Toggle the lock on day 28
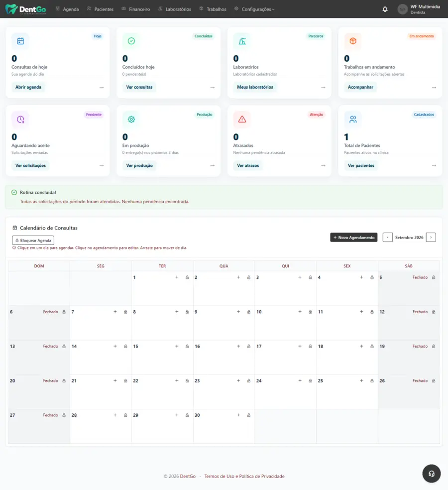Screen dimensions: 448x490 pos(125,415)
